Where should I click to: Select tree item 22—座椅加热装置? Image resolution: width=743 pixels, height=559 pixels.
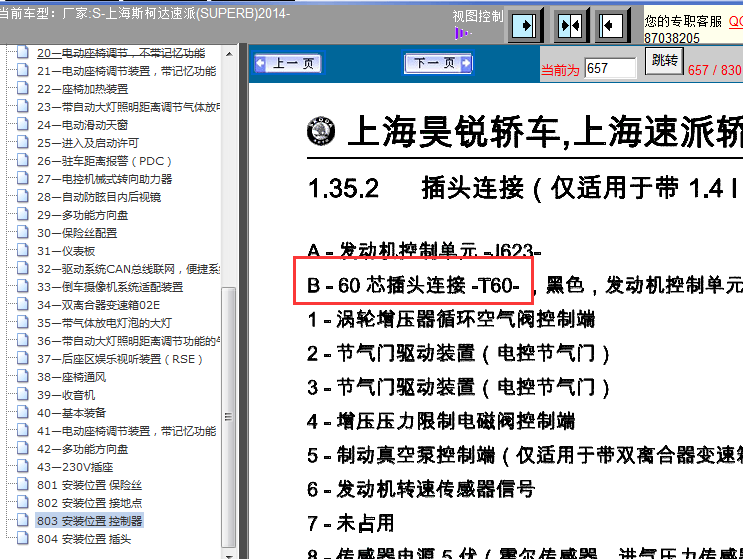tap(83, 89)
